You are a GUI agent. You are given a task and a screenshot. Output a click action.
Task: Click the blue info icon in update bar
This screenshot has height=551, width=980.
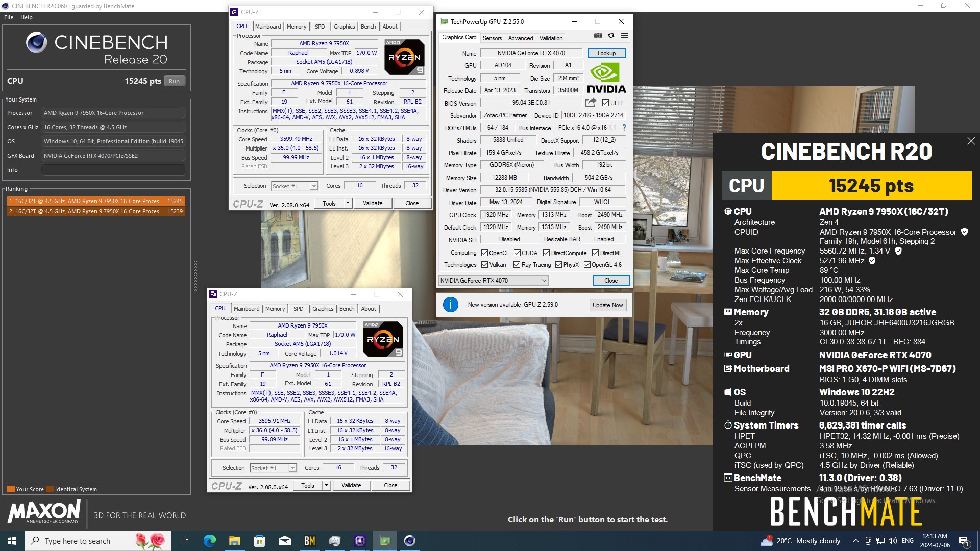[x=450, y=305]
